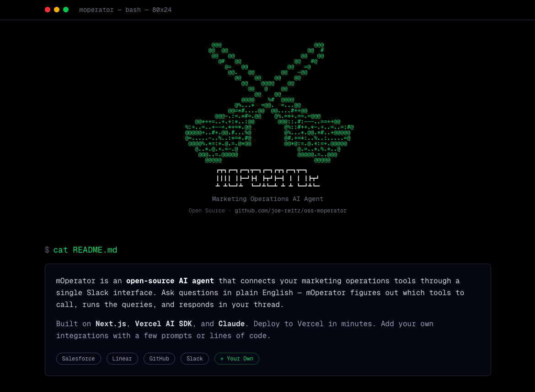535x392 pixels.
Task: Collapse the cat README.md output
Action: coord(267,320)
